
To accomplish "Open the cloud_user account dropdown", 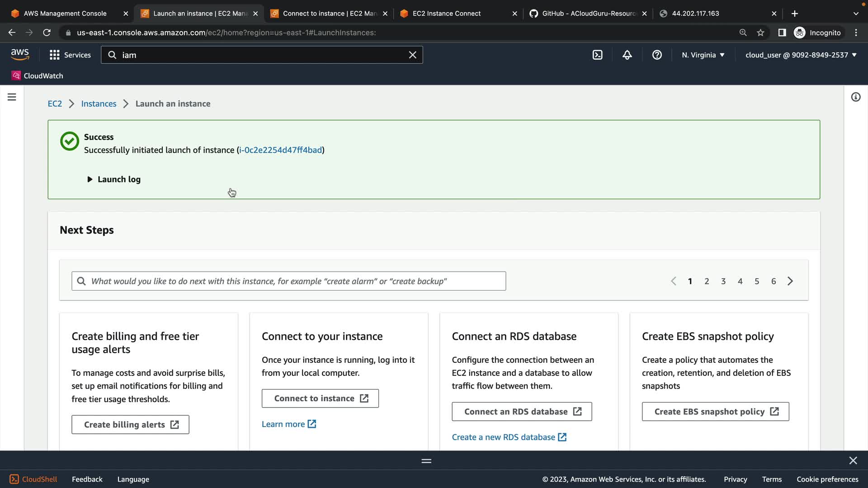I will coord(801,55).
